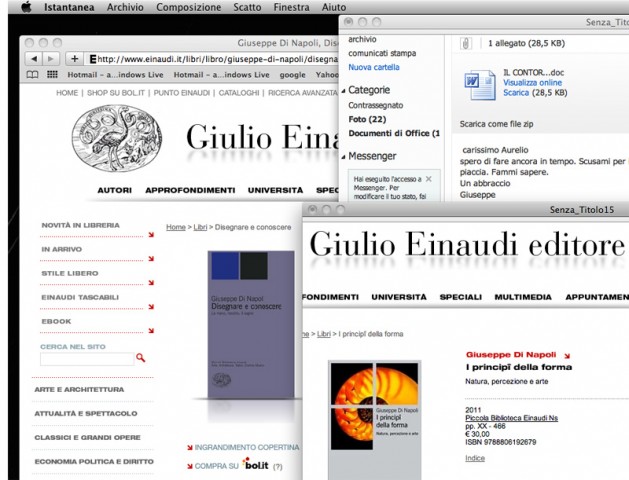Open MULTIMEDIA tab in Senza_Titolo15 window
The image size is (629, 480).
pos(523,297)
